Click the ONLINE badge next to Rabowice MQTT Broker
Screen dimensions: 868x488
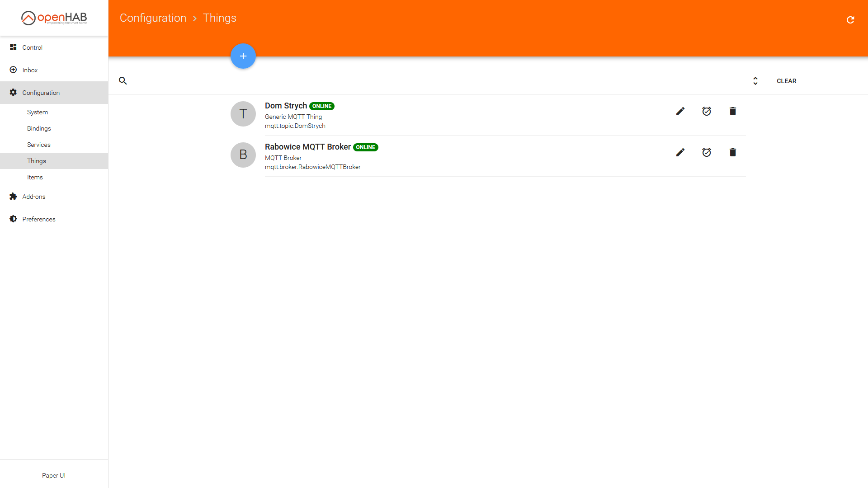366,147
